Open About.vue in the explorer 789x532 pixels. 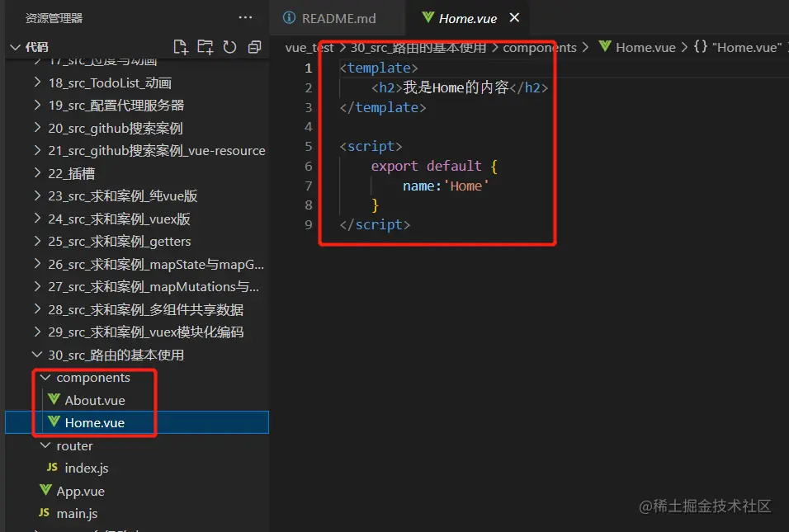tap(137, 400)
